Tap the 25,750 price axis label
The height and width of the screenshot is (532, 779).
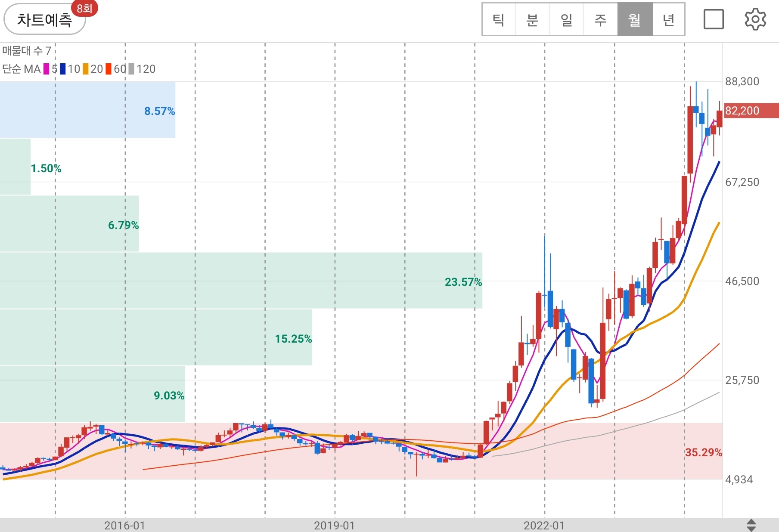(x=742, y=380)
